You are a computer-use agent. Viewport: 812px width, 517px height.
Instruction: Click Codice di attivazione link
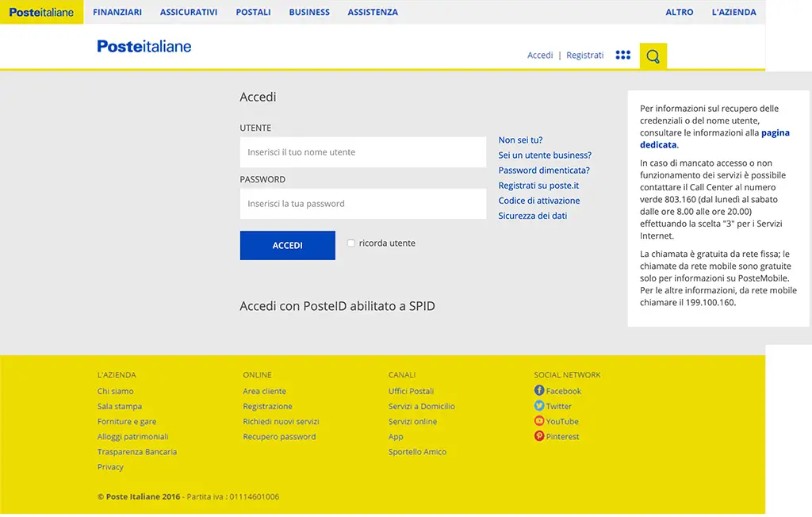539,201
